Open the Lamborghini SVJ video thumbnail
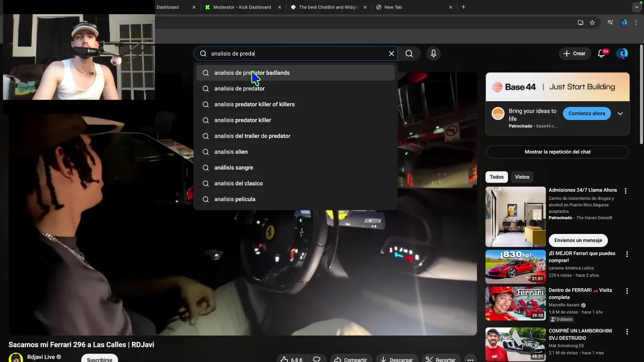This screenshot has height=362, width=644. click(515, 344)
